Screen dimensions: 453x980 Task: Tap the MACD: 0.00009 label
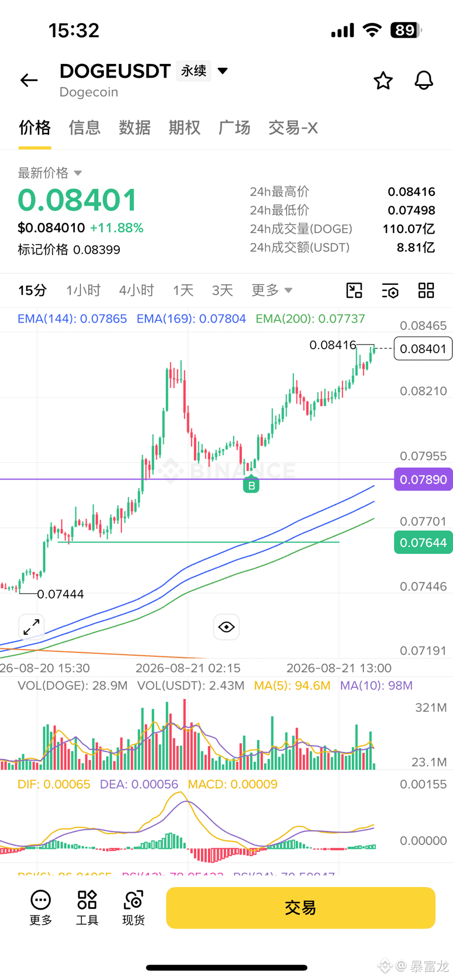coord(233,784)
